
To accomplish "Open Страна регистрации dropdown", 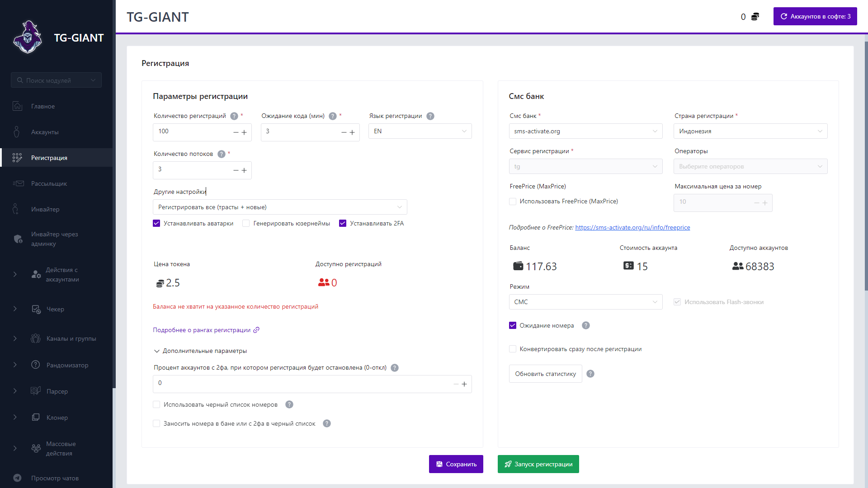I will [750, 131].
